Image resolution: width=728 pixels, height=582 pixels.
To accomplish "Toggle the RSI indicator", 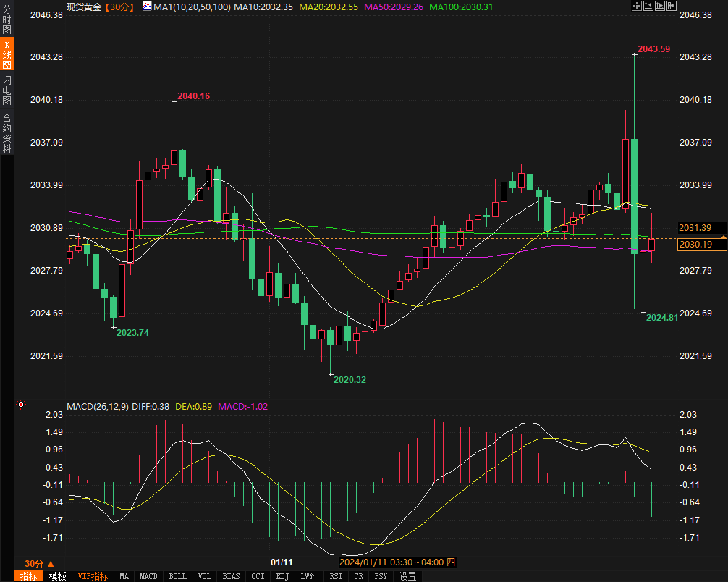I will coord(336,576).
